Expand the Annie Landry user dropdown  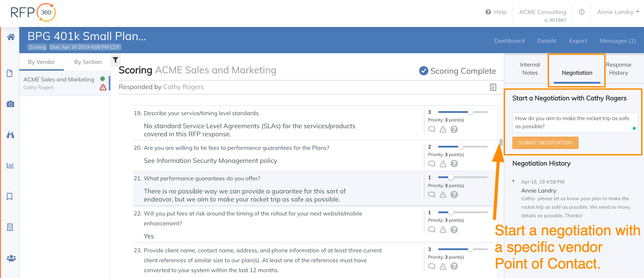pyautogui.click(x=618, y=12)
